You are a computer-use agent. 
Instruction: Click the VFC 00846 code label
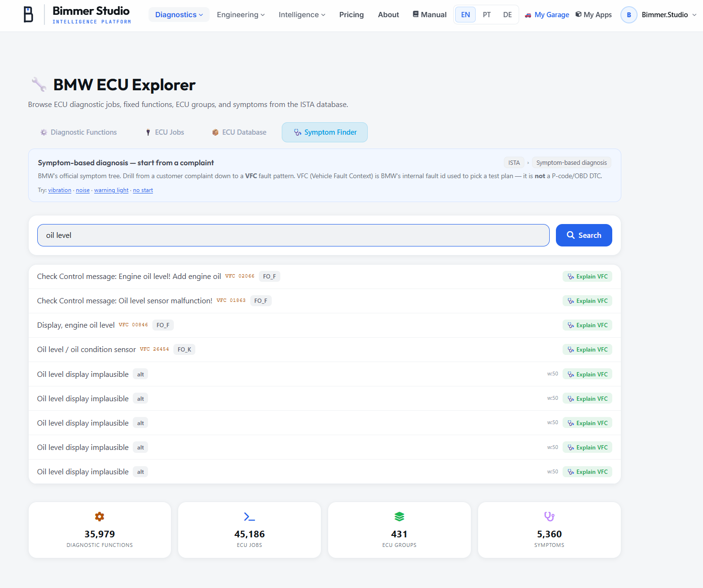[x=133, y=325]
